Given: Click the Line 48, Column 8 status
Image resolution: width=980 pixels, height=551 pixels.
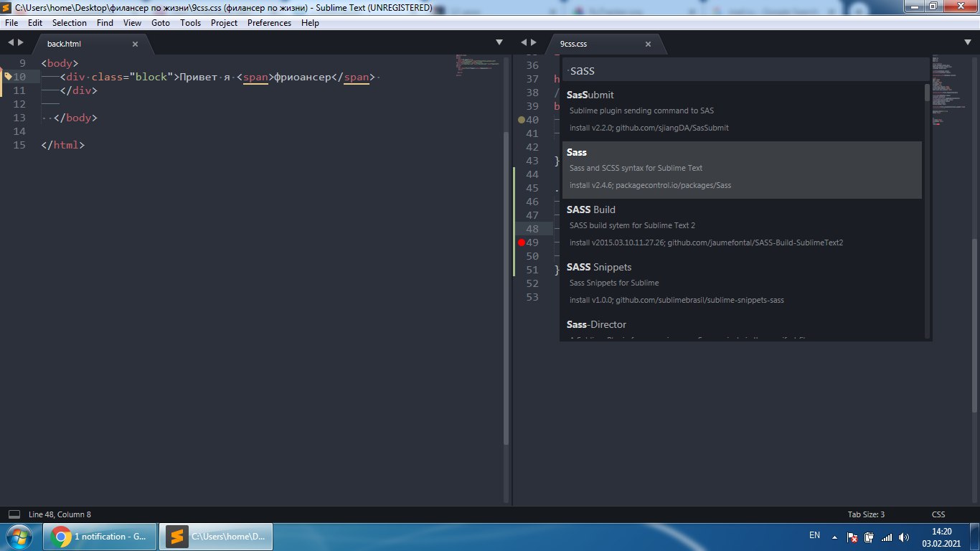Looking at the screenshot, I should [x=60, y=514].
